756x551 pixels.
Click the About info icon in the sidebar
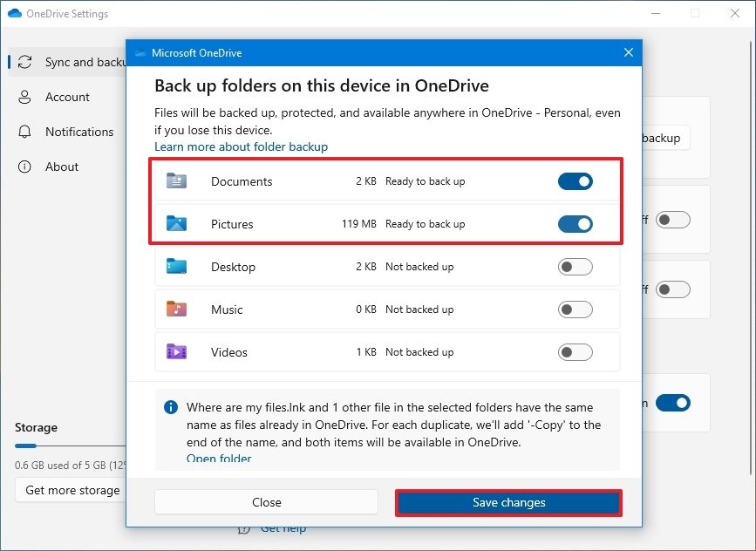24,167
